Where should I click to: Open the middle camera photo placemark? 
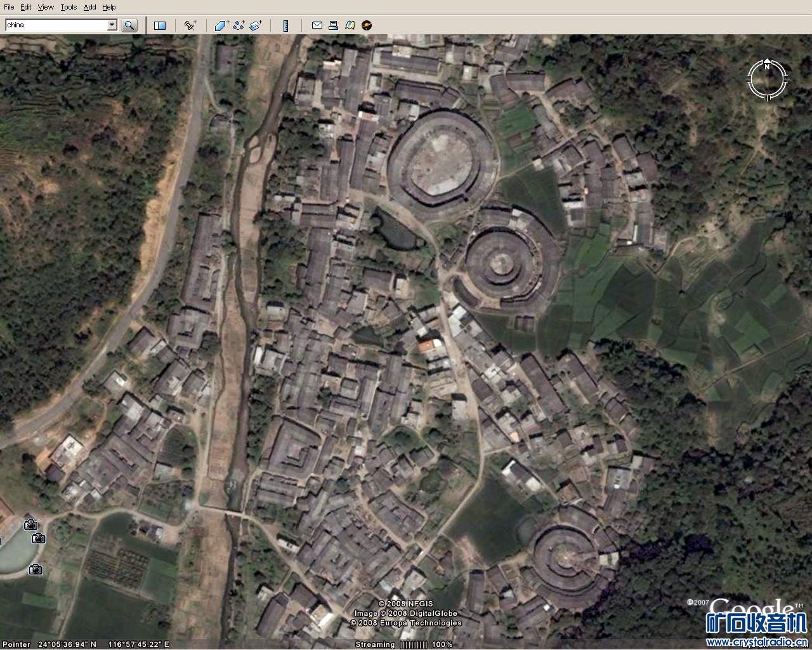pos(39,538)
